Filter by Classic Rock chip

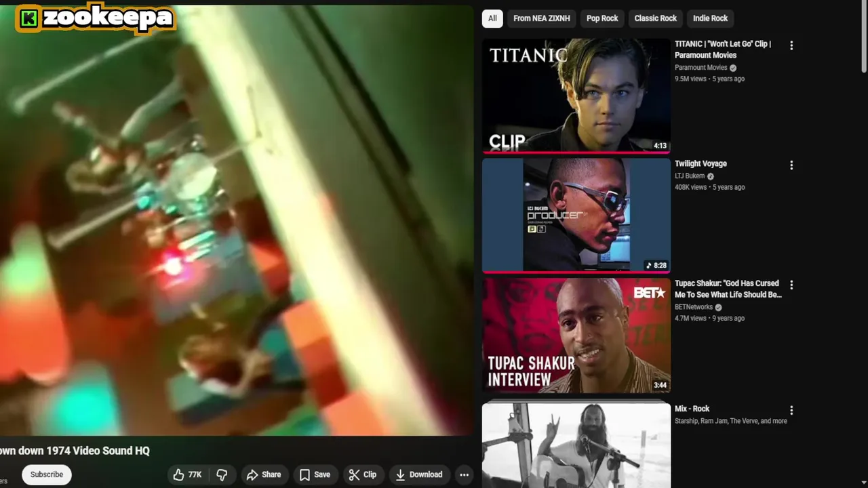pos(655,18)
